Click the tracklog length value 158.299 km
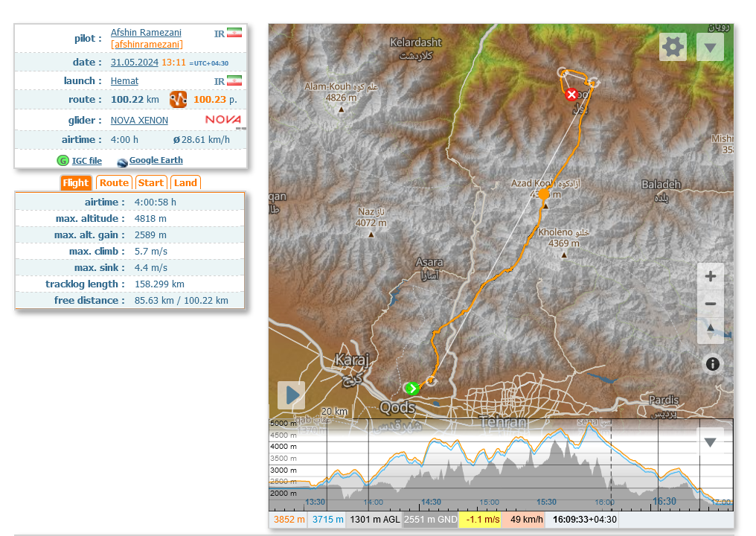This screenshot has height=536, width=756. click(159, 284)
